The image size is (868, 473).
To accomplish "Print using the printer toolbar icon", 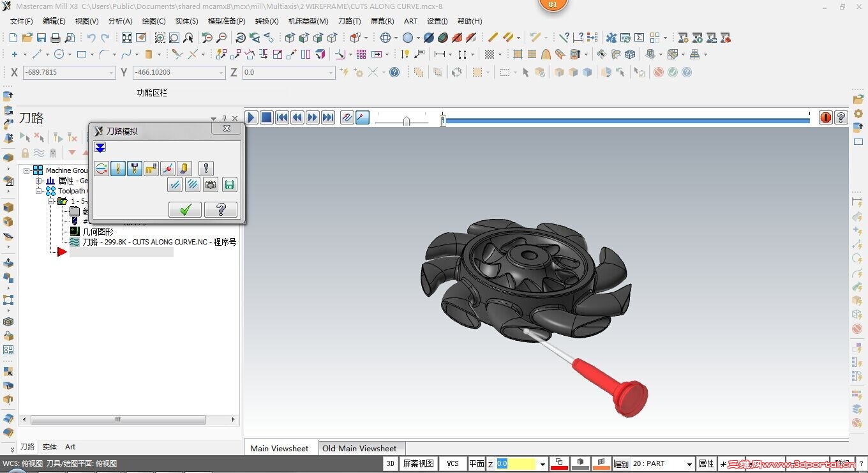I will coord(56,38).
